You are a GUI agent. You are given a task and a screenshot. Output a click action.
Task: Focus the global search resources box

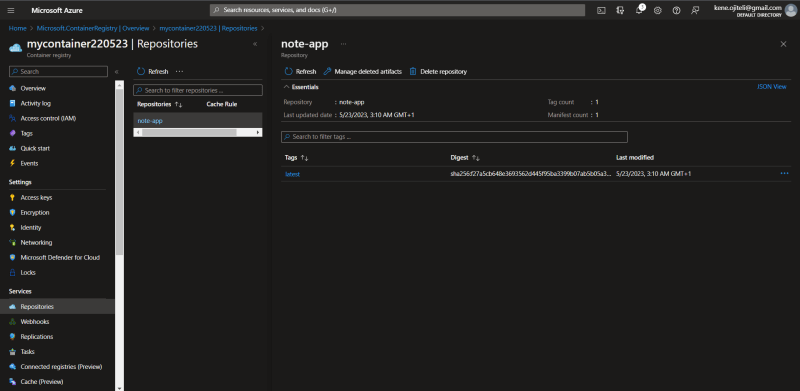pyautogui.click(x=397, y=10)
